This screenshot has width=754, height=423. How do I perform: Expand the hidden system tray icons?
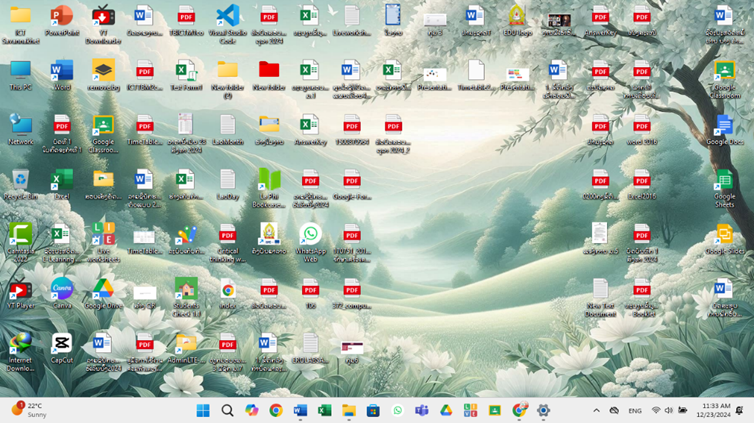click(x=597, y=410)
